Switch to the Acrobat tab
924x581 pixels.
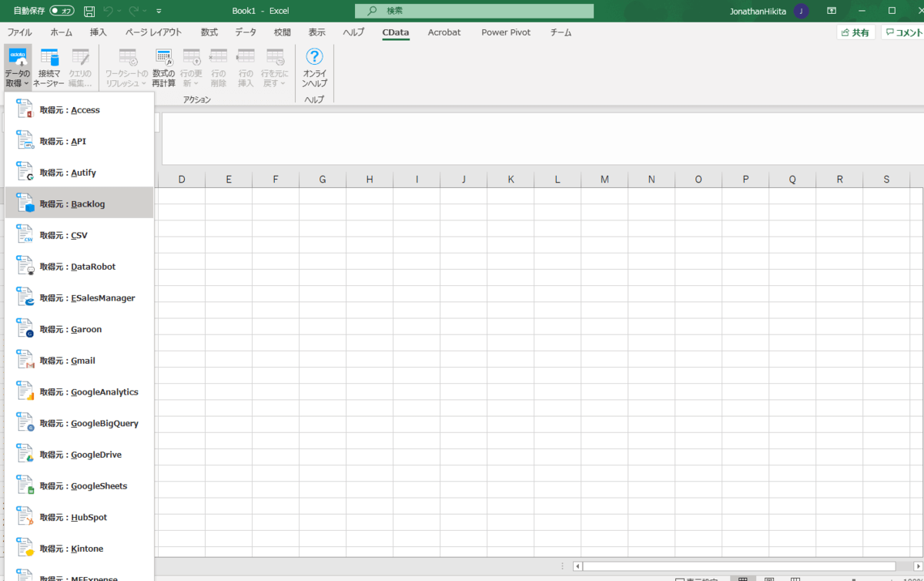coord(444,32)
